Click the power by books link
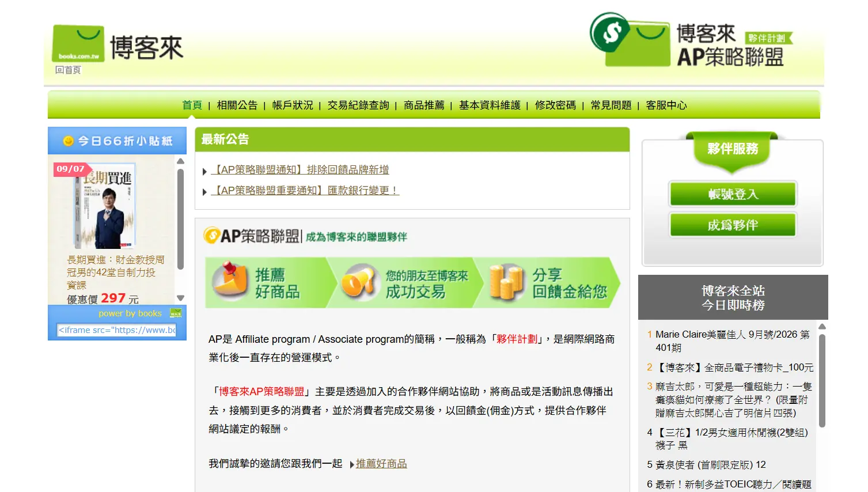 130,313
